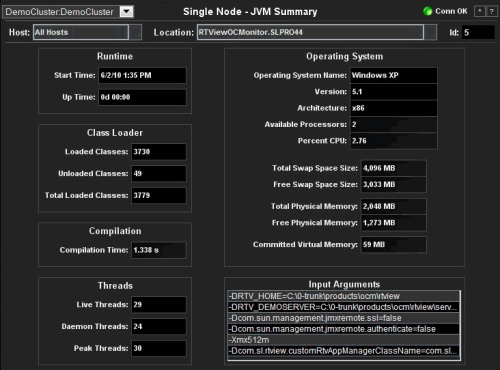Screen dimensions: 500x370
Task: Open the DemoCluster dropdown arrow
Action: click(x=126, y=12)
